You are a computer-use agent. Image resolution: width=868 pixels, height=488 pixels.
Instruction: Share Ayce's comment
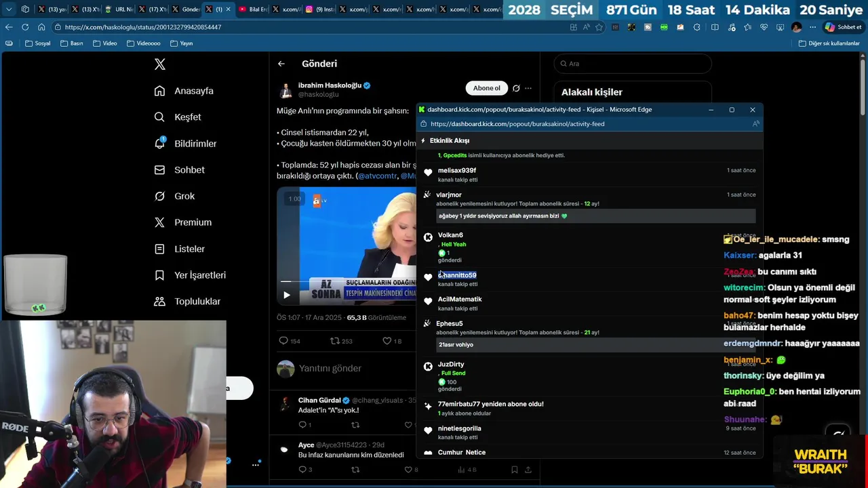[528, 469]
